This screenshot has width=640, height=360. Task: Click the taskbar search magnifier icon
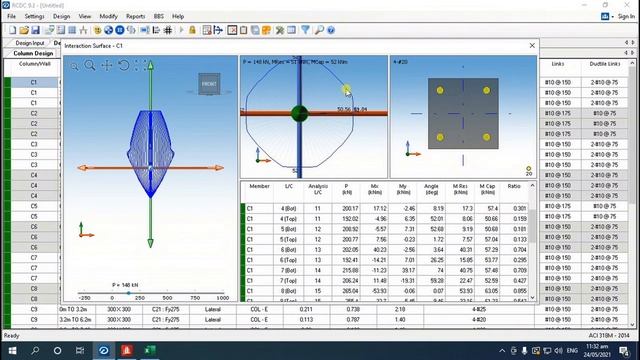point(35,351)
